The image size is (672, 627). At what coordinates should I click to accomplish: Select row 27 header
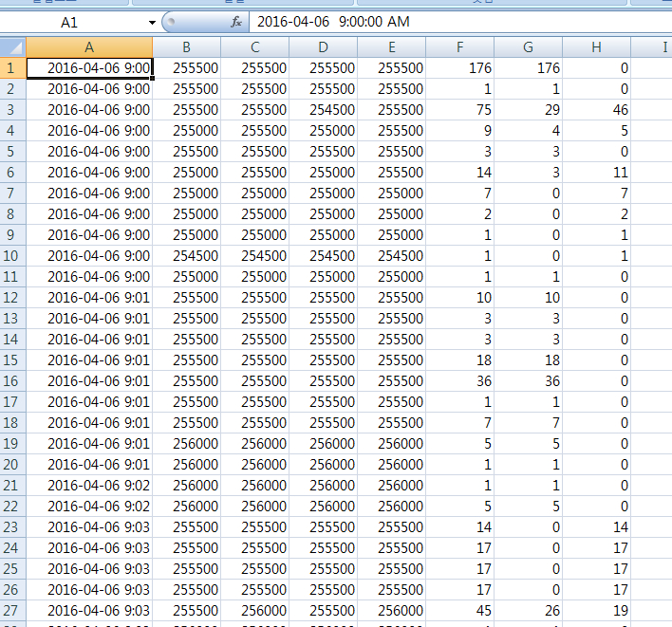tap(12, 610)
